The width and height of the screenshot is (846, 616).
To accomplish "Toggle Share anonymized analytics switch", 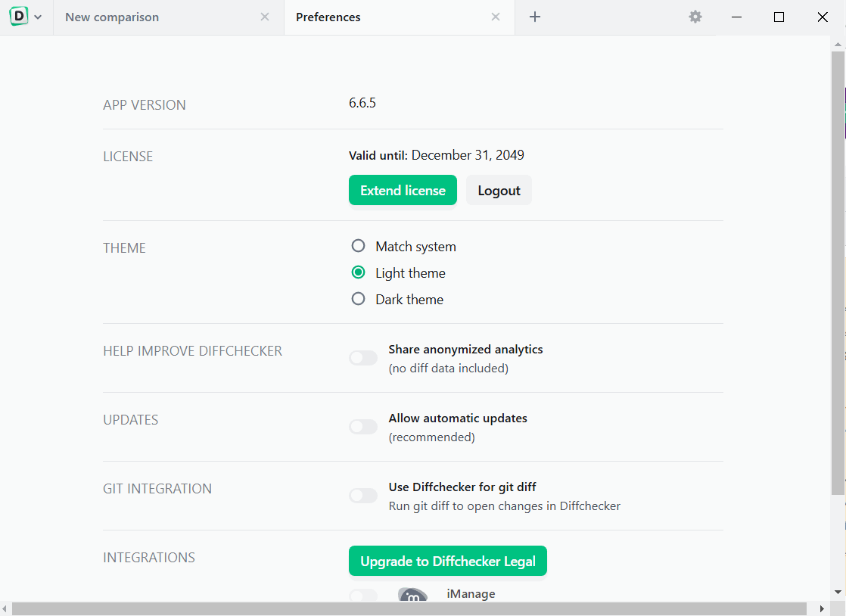I will coord(363,358).
